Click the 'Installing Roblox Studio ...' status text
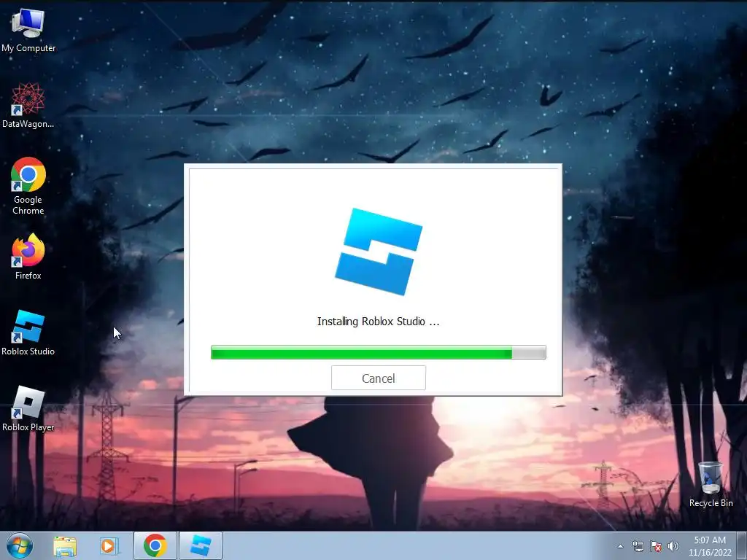 379,322
